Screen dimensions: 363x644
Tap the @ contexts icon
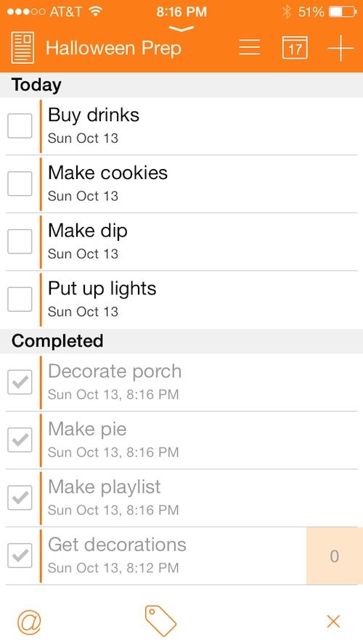click(29, 622)
